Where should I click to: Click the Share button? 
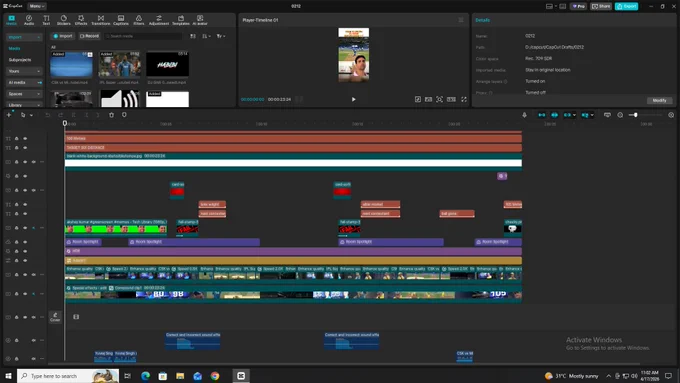click(x=601, y=6)
